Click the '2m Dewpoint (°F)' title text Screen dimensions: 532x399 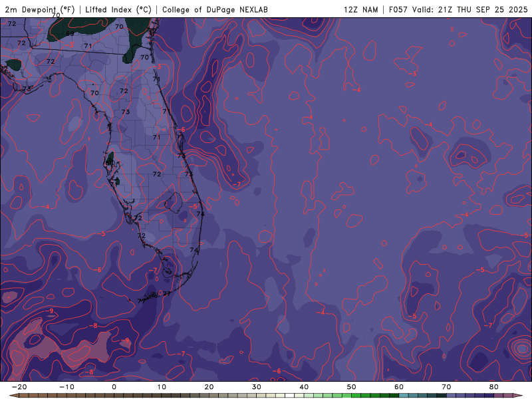(40, 9)
